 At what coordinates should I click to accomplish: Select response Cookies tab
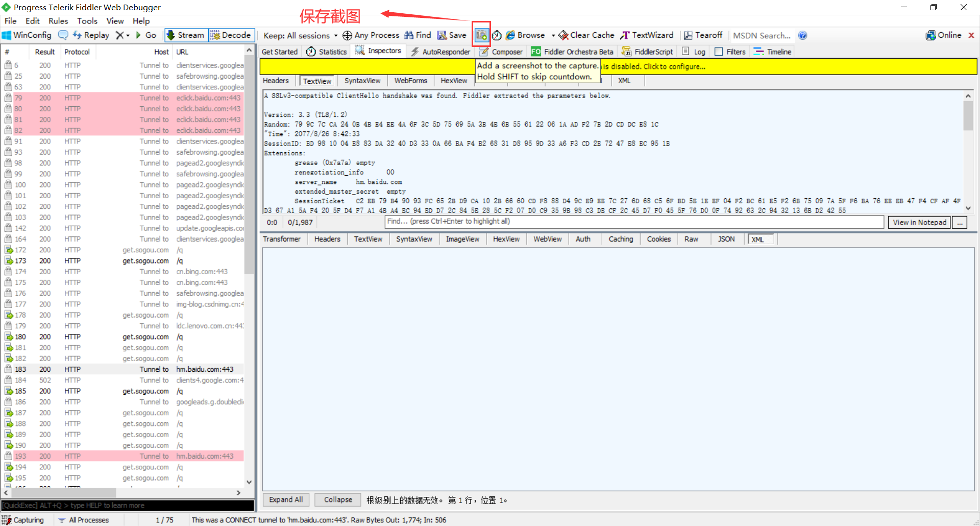pos(659,239)
